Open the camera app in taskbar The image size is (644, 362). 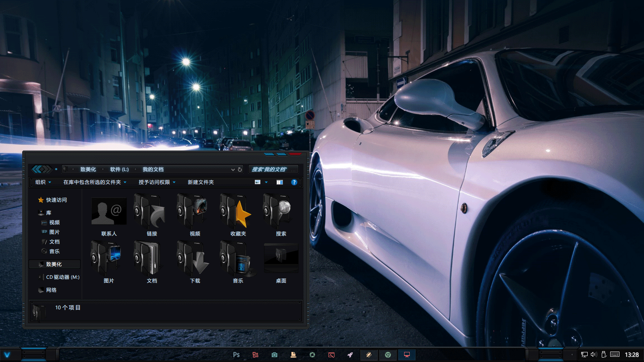(x=274, y=355)
